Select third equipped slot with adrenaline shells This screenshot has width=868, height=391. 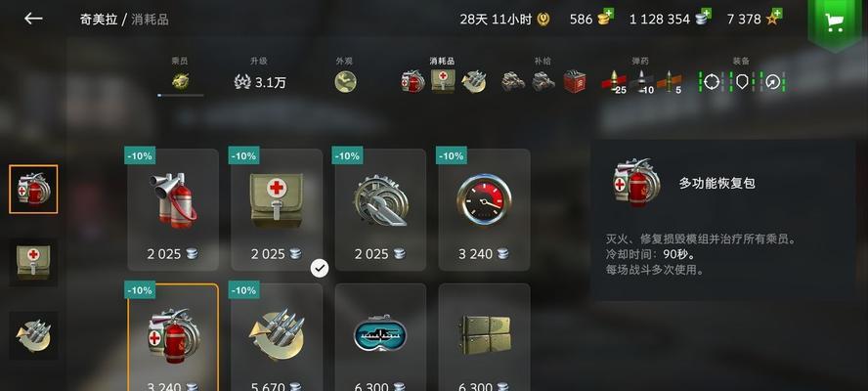(33, 335)
